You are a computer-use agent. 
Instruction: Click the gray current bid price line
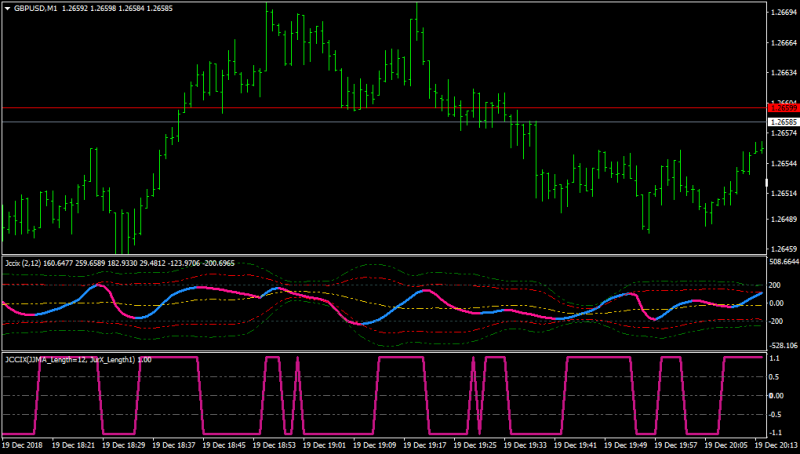pos(383,122)
